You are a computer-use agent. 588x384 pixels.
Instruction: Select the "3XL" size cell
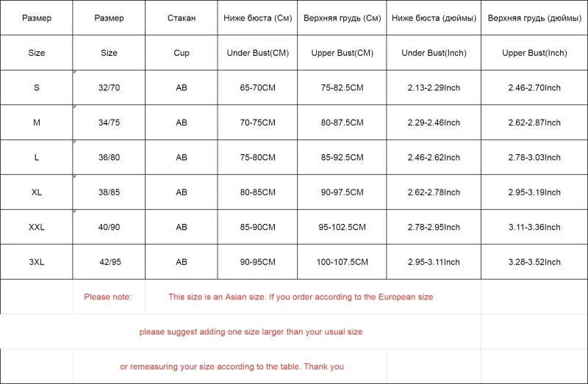pos(37,262)
